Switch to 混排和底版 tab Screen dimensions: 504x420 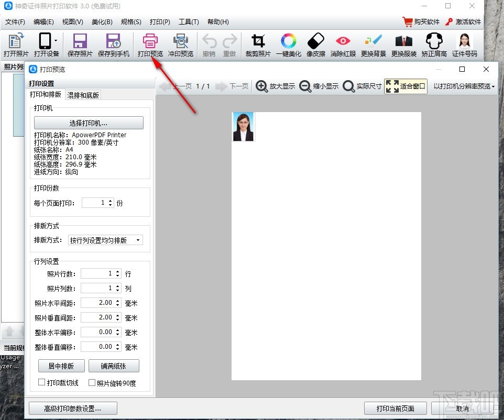point(83,95)
